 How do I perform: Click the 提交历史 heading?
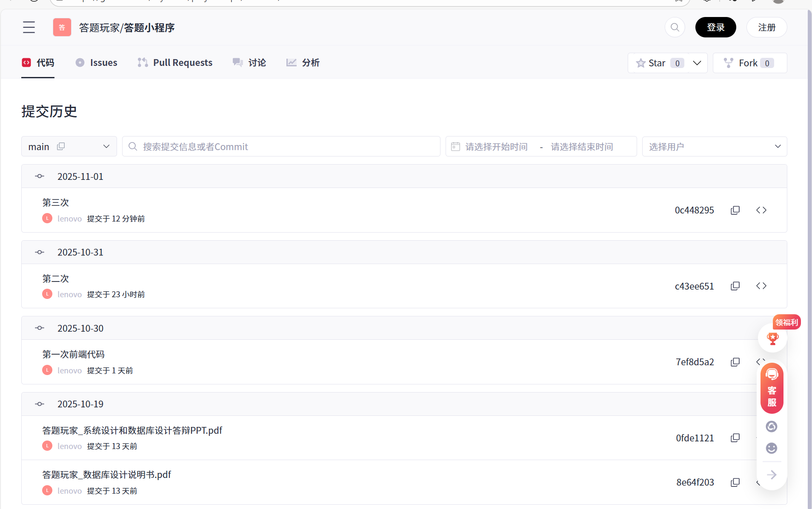point(49,111)
